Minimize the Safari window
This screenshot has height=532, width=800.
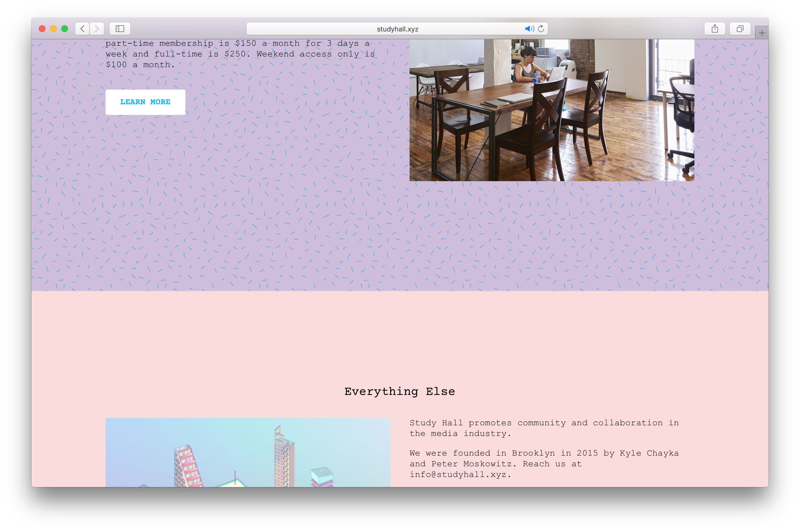(x=53, y=29)
